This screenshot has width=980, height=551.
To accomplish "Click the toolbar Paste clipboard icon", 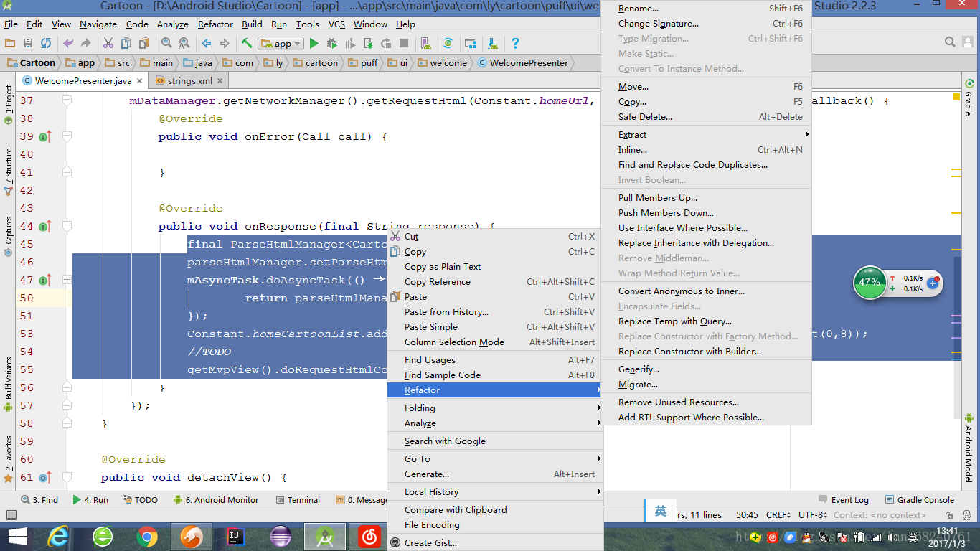I will pos(144,43).
